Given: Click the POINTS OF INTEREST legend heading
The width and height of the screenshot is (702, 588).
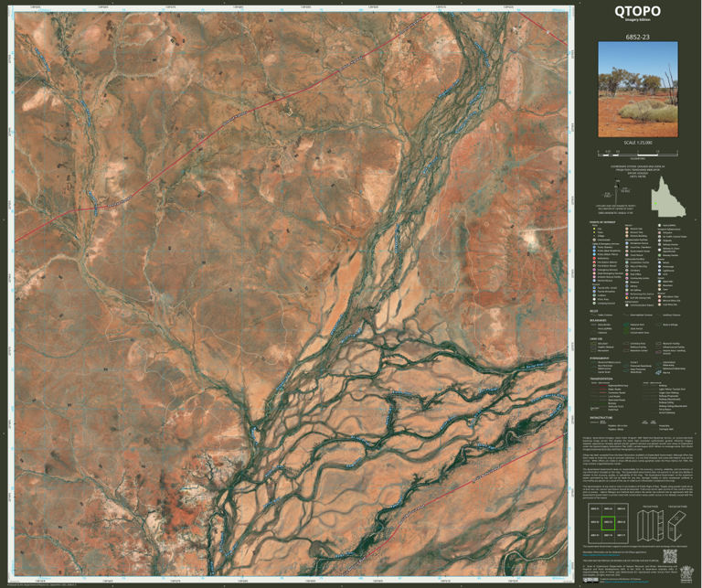Looking at the screenshot, I should (602, 222).
